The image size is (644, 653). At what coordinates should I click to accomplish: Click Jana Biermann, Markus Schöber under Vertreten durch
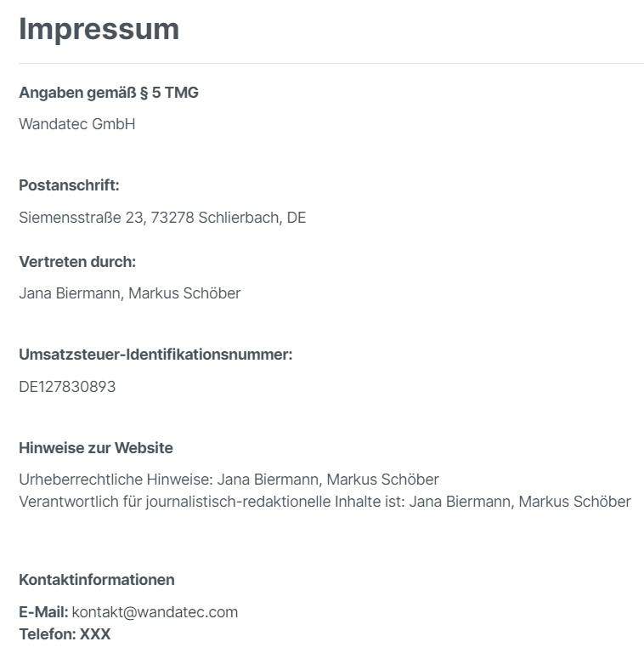click(130, 293)
